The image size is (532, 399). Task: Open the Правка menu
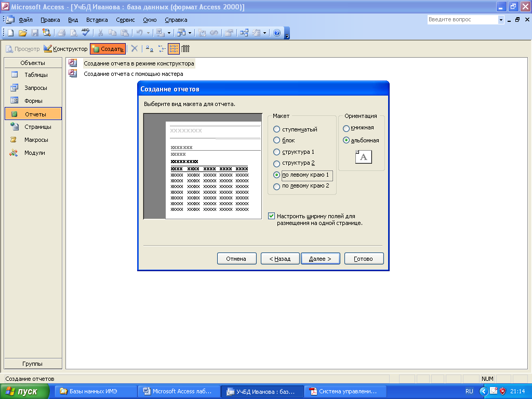[x=50, y=20]
